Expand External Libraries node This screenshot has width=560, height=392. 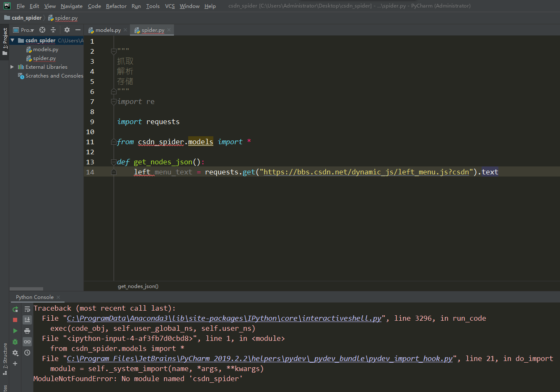click(13, 67)
